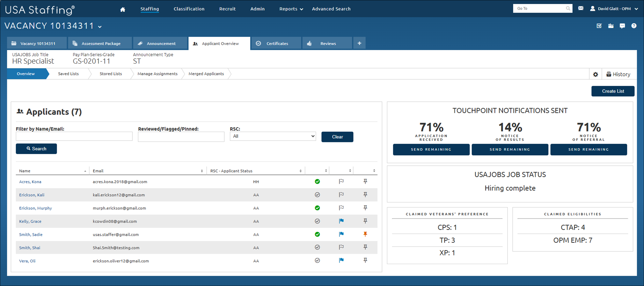
Task: Mark Erickson, Kali as reviewed
Action: point(317,195)
